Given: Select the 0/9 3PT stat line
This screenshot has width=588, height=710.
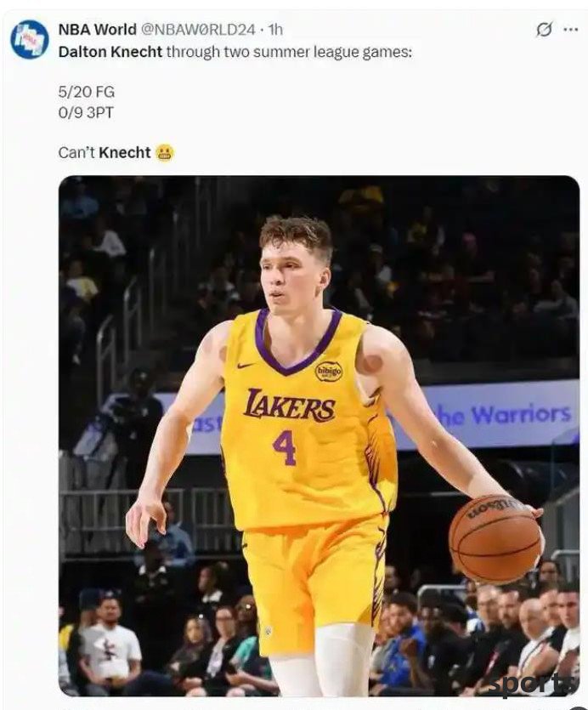Looking at the screenshot, I should pyautogui.click(x=86, y=112).
